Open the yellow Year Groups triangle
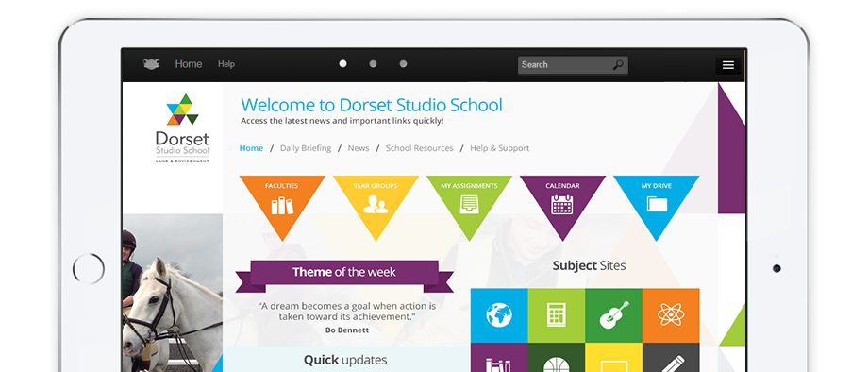The height and width of the screenshot is (372, 868). click(x=376, y=200)
